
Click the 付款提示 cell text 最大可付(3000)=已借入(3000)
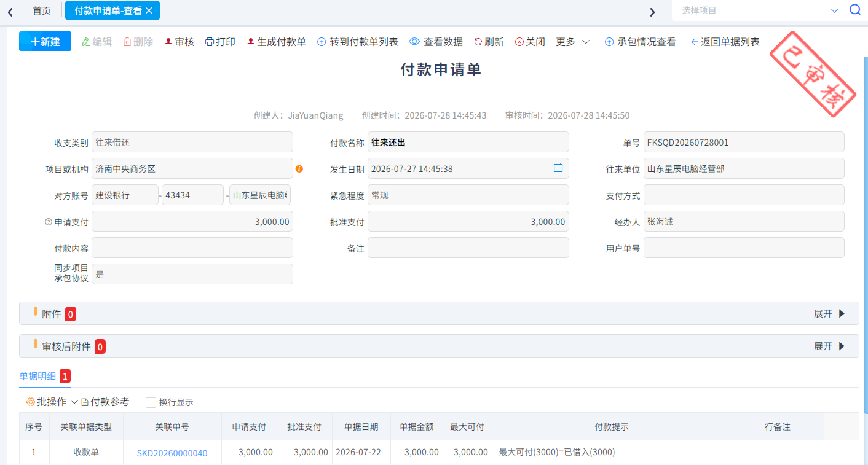point(557,453)
